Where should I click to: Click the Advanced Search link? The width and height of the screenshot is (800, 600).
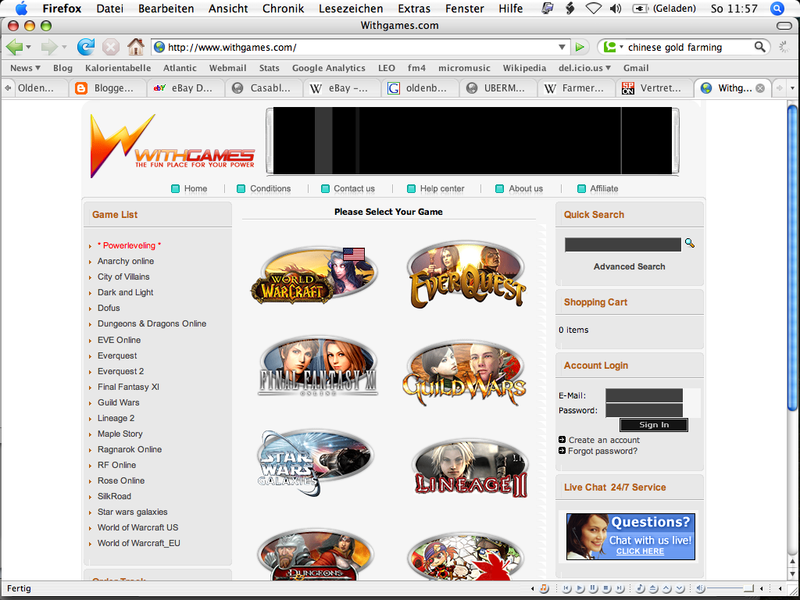629,266
